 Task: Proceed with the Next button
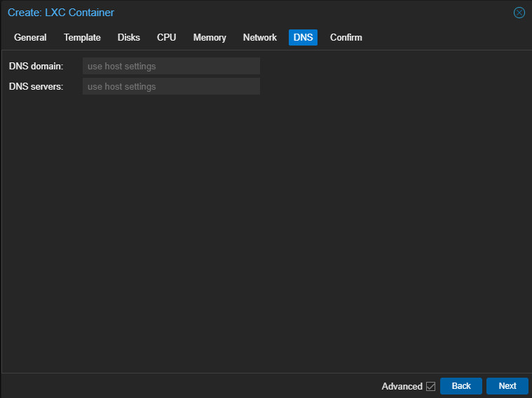coord(507,386)
